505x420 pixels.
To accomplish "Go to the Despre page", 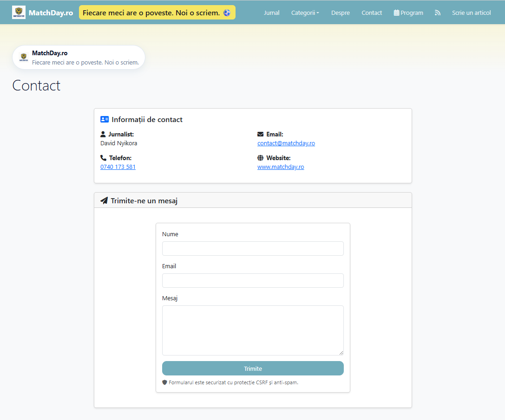I will coord(340,13).
